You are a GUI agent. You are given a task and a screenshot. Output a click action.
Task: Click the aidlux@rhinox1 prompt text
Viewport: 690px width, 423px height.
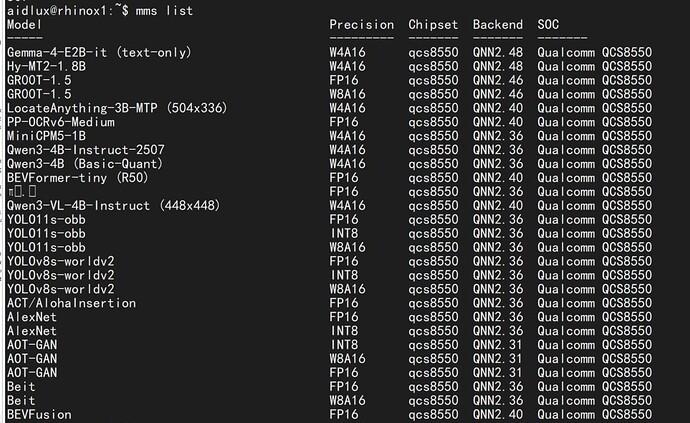coord(57,11)
